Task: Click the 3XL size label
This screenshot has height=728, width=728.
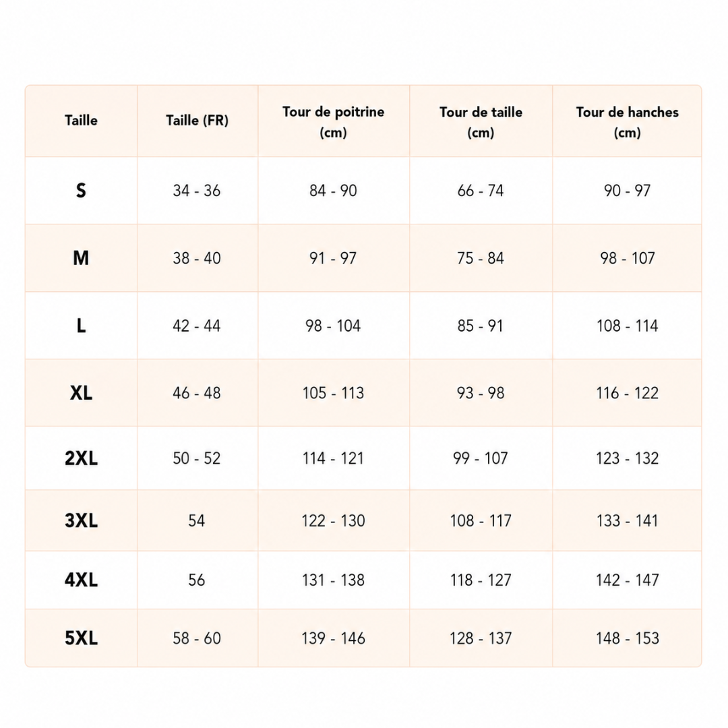Action: click(x=82, y=520)
